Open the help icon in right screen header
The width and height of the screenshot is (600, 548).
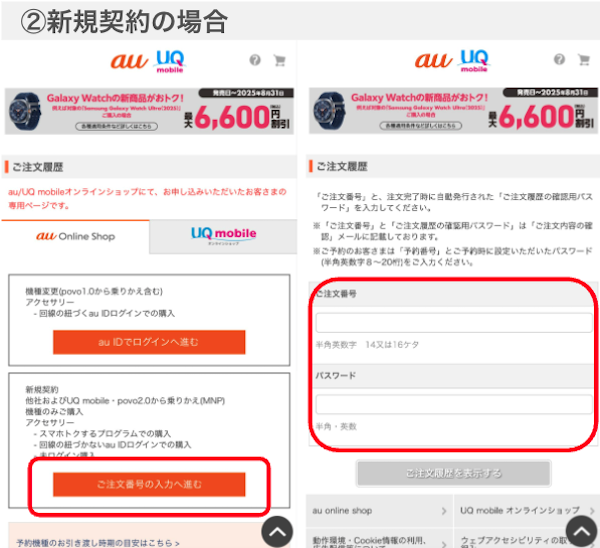click(559, 59)
